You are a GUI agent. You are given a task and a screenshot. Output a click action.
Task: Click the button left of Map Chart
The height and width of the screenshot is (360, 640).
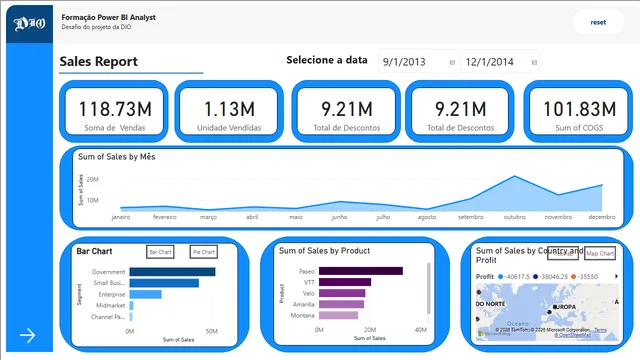563,253
